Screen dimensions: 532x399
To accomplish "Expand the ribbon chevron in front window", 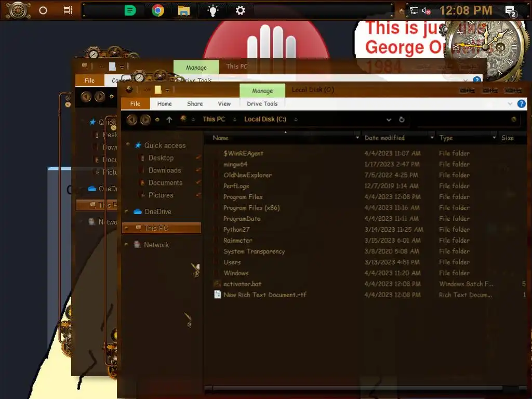I will [x=510, y=104].
